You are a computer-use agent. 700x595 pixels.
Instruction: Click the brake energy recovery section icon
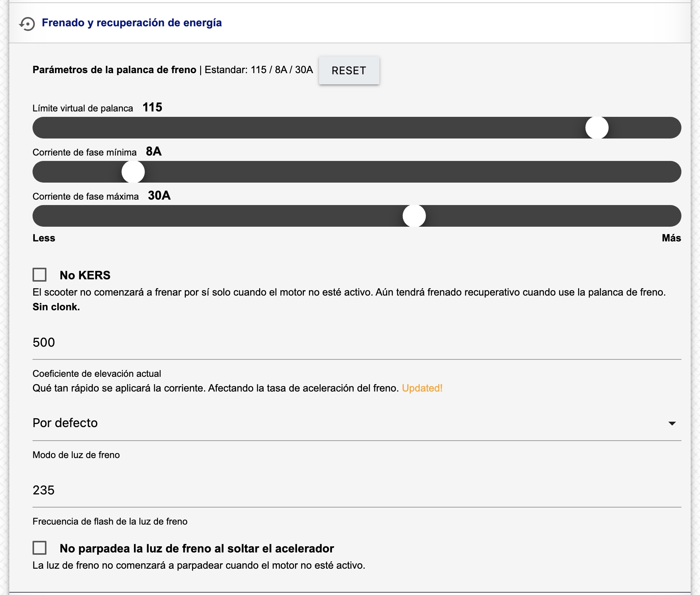pos(27,24)
